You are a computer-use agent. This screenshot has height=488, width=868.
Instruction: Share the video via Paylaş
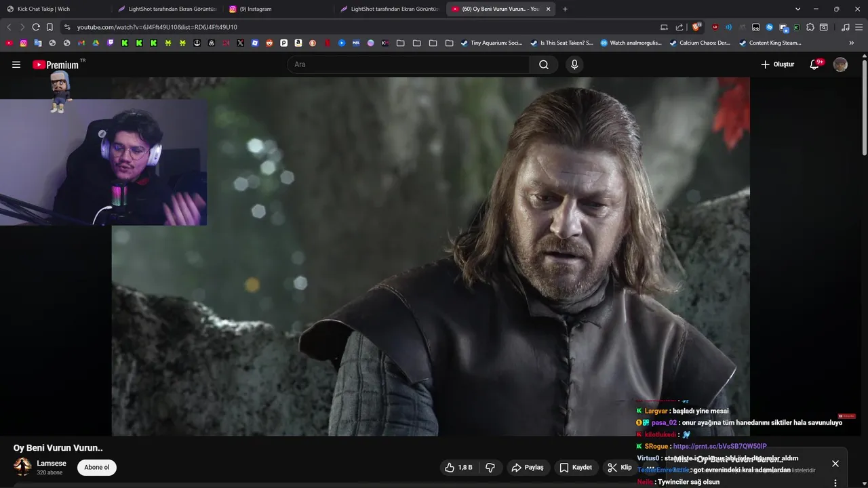(x=528, y=468)
